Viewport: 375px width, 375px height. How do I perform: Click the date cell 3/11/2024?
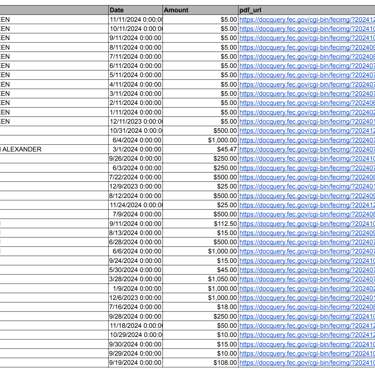click(x=136, y=94)
